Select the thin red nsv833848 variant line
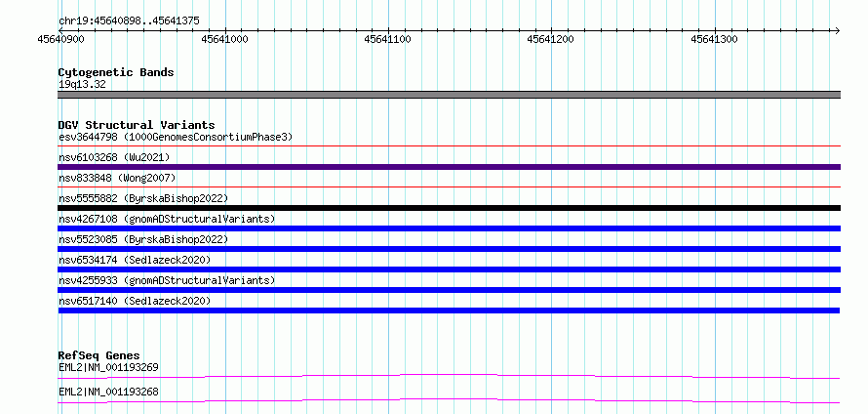Screen dimensions: 868x414 pos(449,187)
